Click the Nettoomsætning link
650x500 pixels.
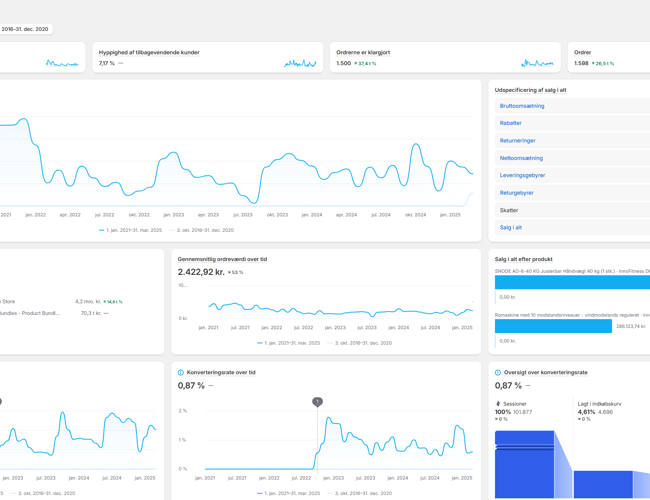pyautogui.click(x=521, y=158)
